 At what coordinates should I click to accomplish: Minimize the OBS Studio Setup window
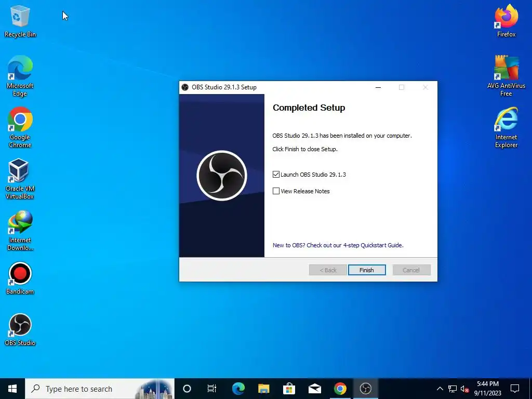click(x=378, y=87)
